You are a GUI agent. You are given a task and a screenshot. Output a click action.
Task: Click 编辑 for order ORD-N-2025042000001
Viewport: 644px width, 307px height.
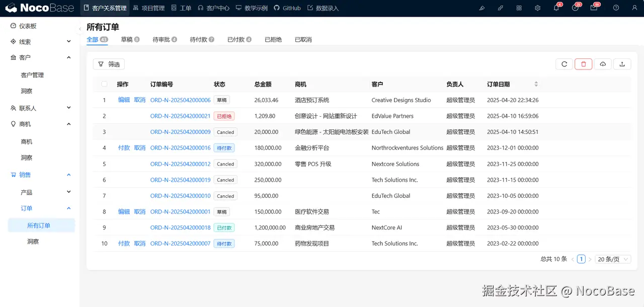124,211
